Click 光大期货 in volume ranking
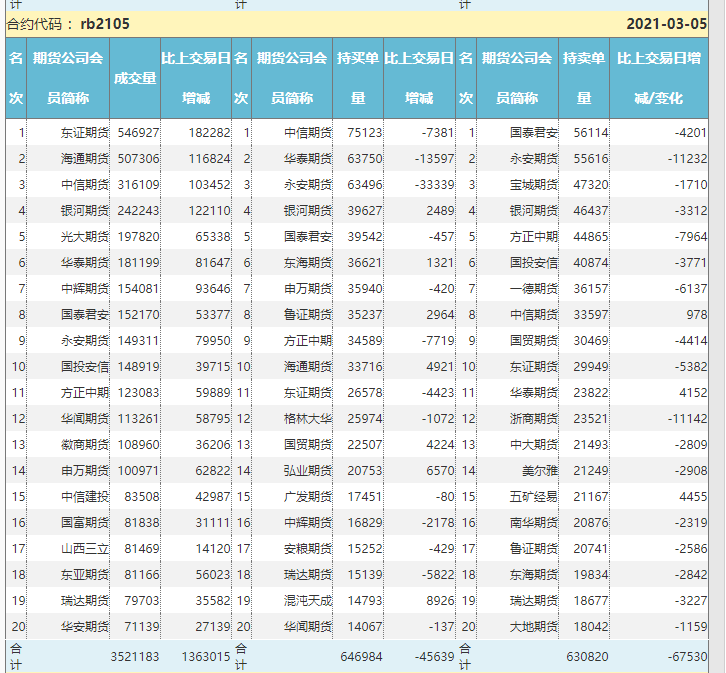The height and width of the screenshot is (673, 726). pyautogui.click(x=85, y=237)
